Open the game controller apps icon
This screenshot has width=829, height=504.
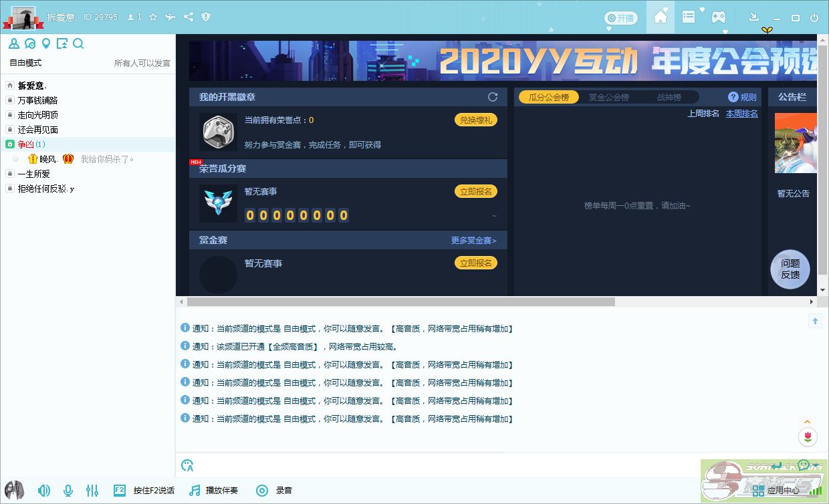[x=718, y=17]
